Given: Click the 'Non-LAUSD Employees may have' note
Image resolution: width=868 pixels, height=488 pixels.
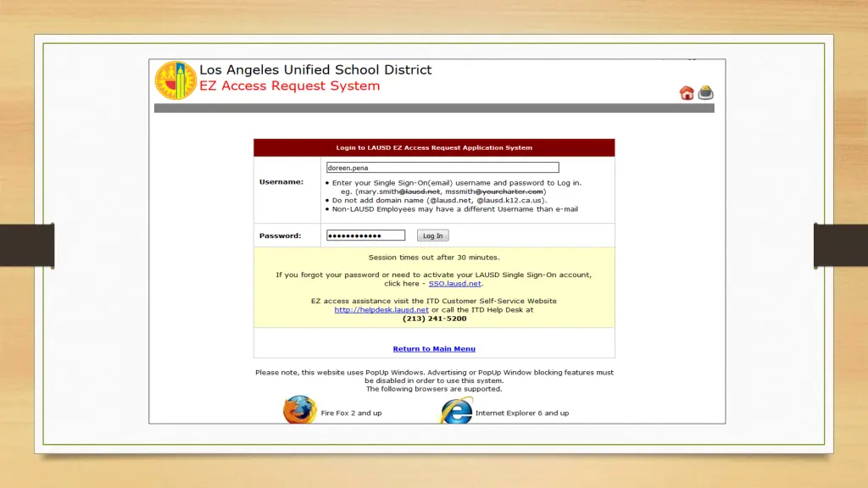Looking at the screenshot, I should [x=455, y=209].
